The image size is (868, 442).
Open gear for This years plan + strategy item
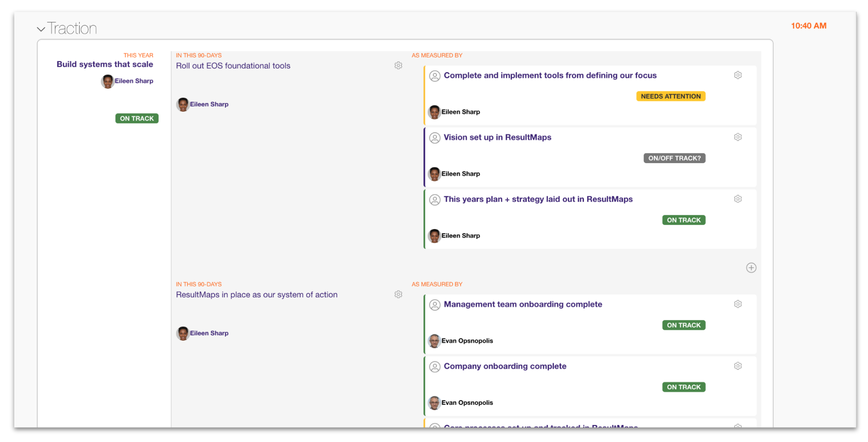tap(738, 199)
